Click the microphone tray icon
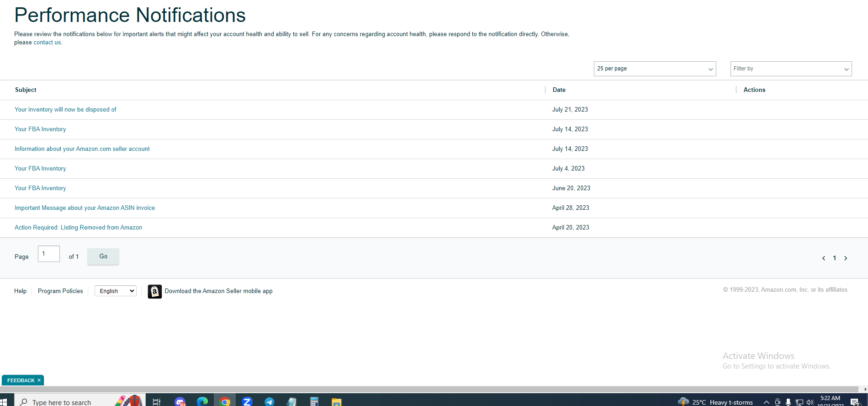Image resolution: width=868 pixels, height=406 pixels. click(x=788, y=402)
